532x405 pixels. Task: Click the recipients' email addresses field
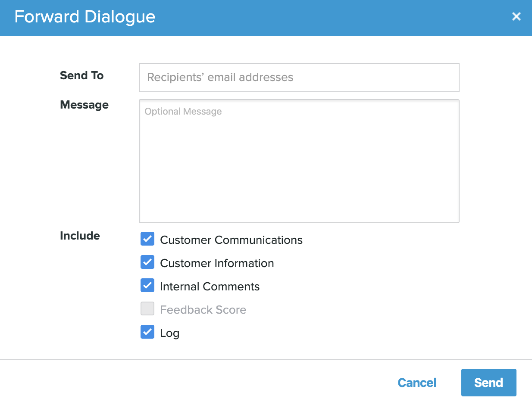pyautogui.click(x=299, y=78)
